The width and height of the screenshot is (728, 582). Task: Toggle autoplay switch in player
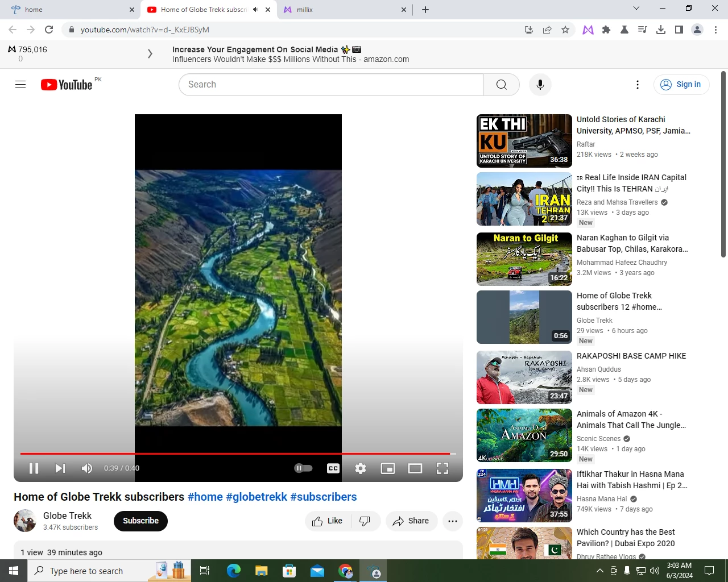(x=304, y=468)
